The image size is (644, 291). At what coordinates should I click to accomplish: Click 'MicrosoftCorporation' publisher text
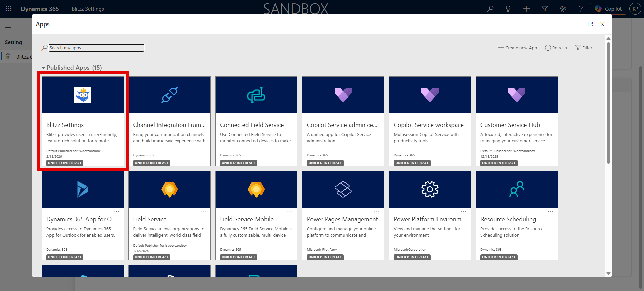coord(410,250)
